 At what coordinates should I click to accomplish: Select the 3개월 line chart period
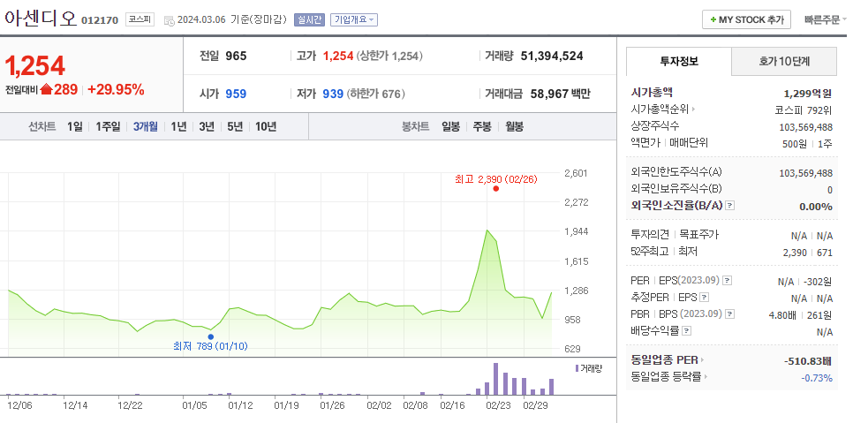pos(146,126)
